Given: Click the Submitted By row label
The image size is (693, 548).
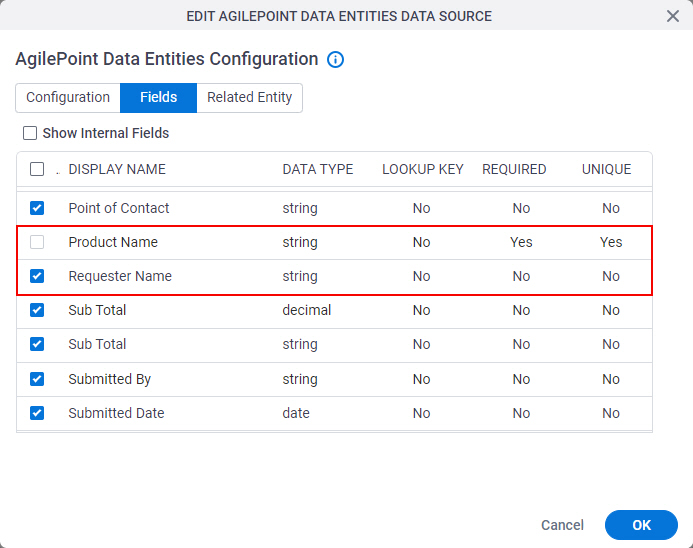Looking at the screenshot, I should (110, 379).
